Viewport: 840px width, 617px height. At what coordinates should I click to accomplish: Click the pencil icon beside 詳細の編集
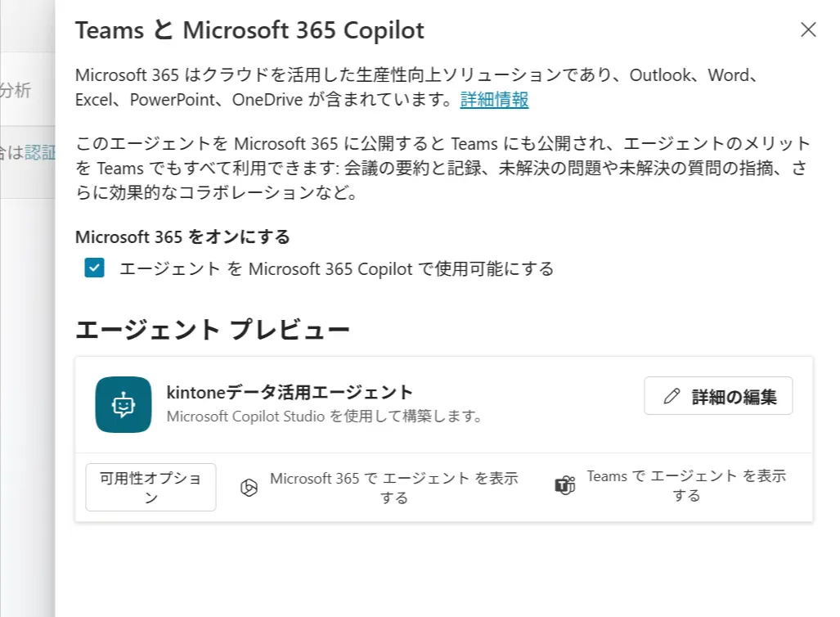pyautogui.click(x=672, y=397)
